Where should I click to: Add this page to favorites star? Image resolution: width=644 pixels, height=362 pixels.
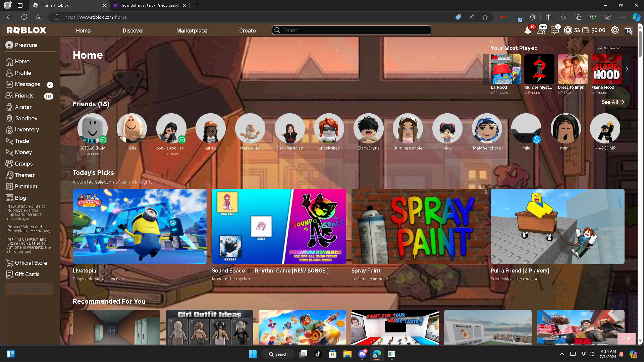click(485, 17)
